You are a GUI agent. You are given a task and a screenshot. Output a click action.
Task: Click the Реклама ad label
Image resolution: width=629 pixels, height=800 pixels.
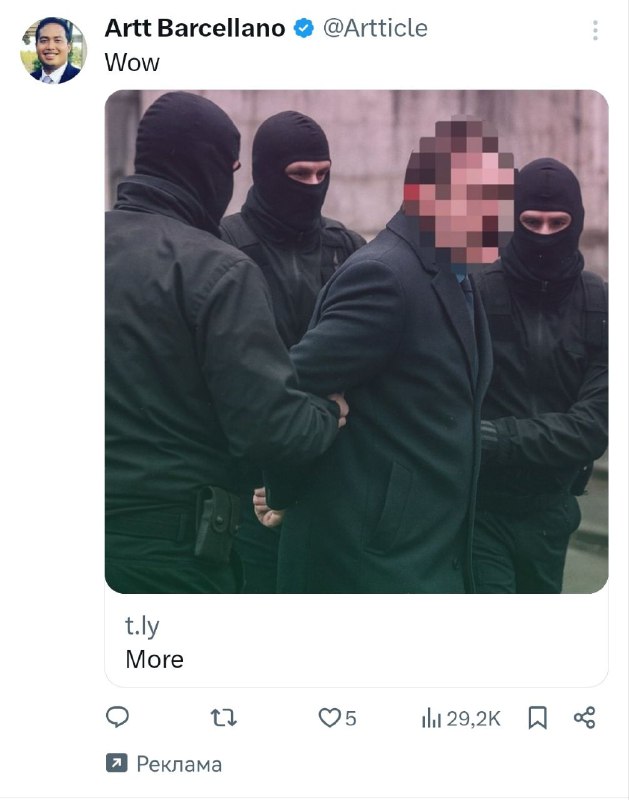(179, 764)
